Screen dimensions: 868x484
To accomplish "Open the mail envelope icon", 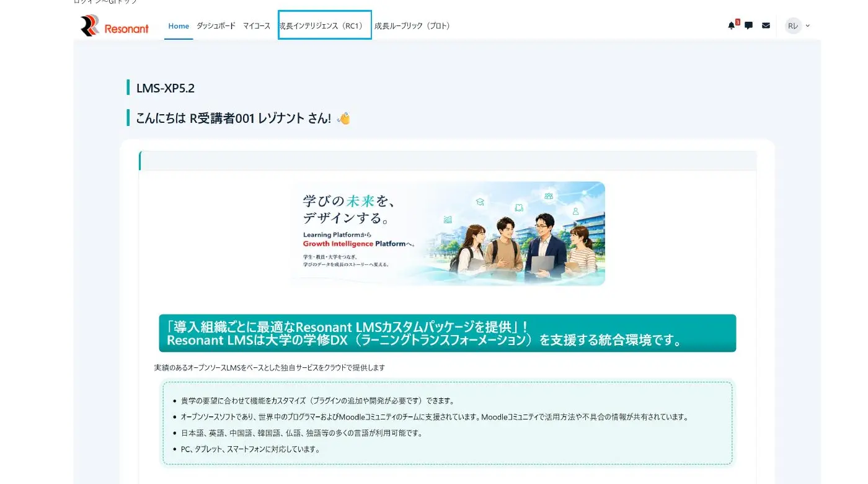I will 766,25.
